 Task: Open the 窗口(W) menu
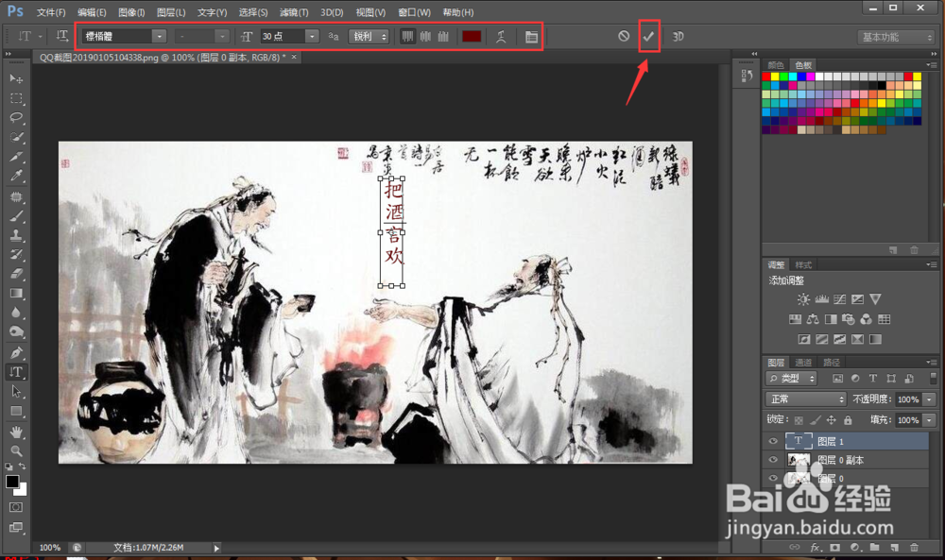(415, 12)
